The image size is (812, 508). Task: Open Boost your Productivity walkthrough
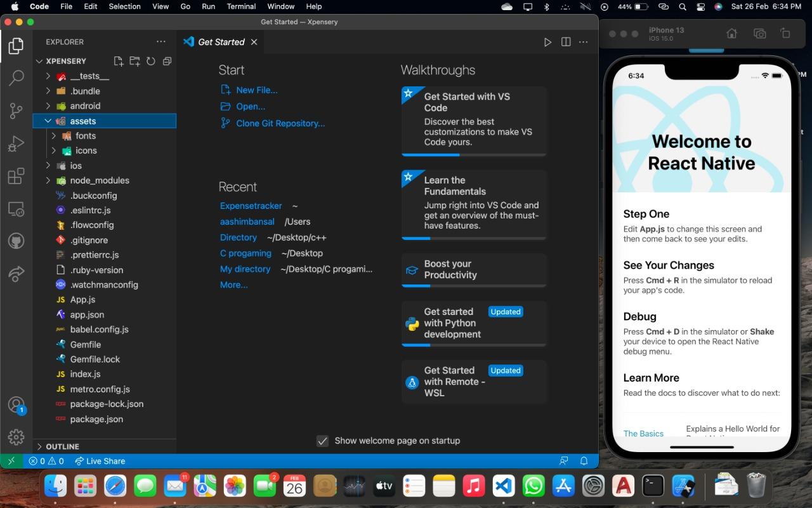coord(474,270)
